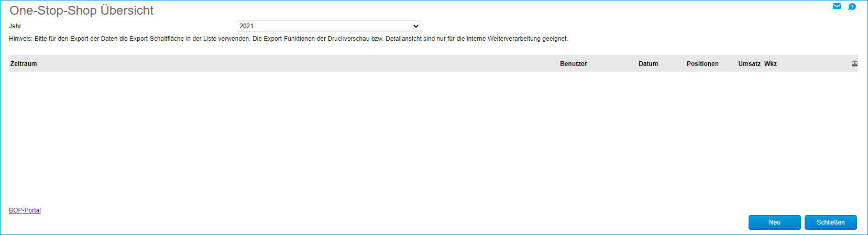Click the export icon in list header
This screenshot has height=235, width=868.
click(x=854, y=64)
